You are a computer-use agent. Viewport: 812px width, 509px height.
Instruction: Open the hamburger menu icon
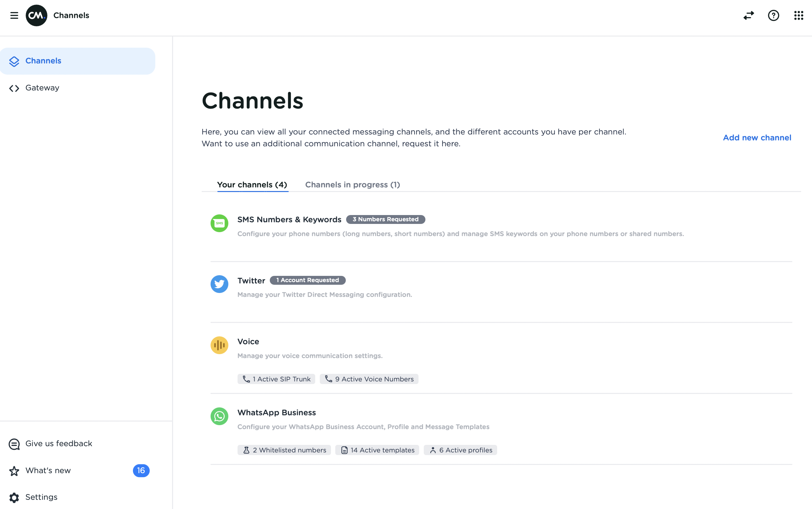coord(14,15)
